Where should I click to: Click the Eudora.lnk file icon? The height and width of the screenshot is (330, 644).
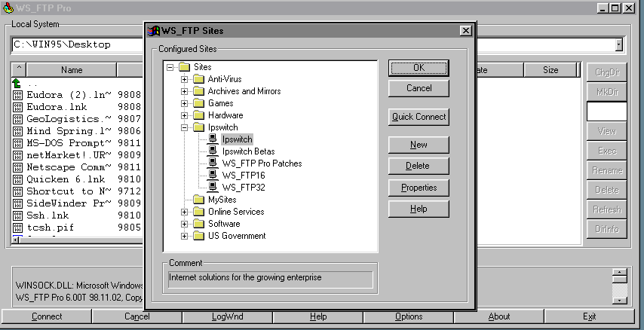pyautogui.click(x=17, y=107)
